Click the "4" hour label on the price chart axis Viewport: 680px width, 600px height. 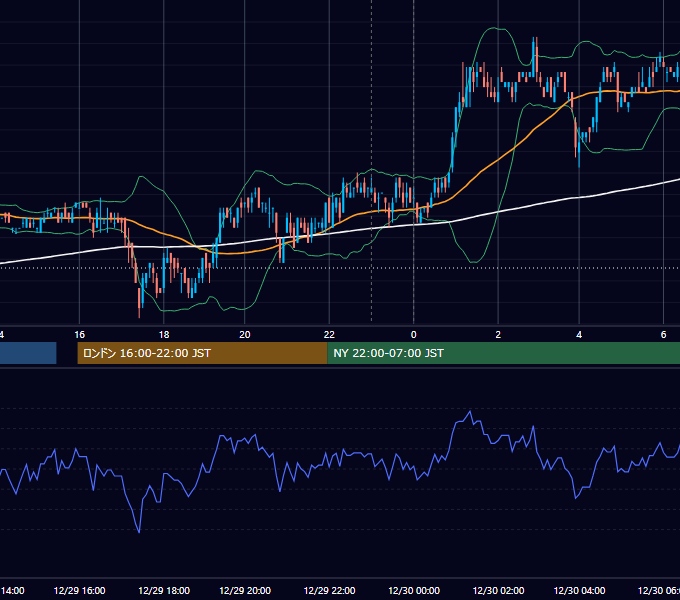click(579, 335)
